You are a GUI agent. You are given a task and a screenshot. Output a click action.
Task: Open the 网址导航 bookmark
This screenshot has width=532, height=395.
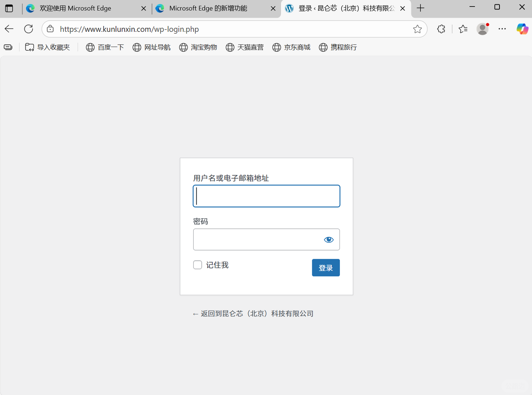[x=151, y=47]
